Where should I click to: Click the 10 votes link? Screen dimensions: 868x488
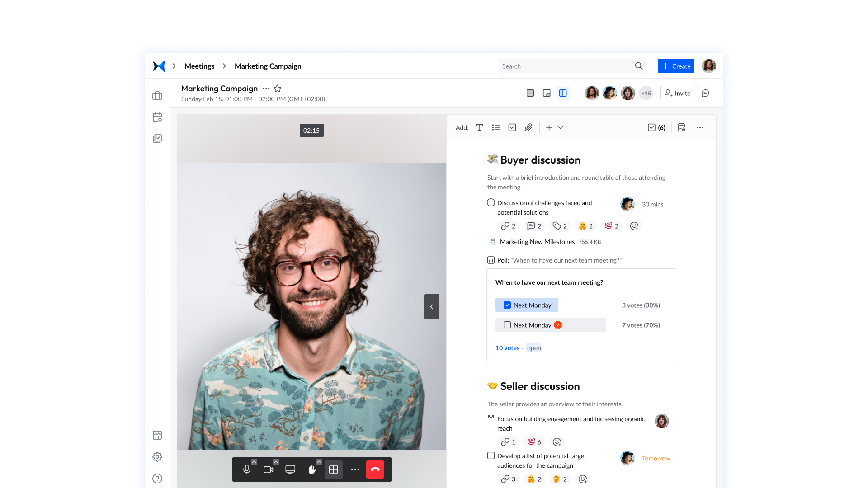pyautogui.click(x=507, y=348)
